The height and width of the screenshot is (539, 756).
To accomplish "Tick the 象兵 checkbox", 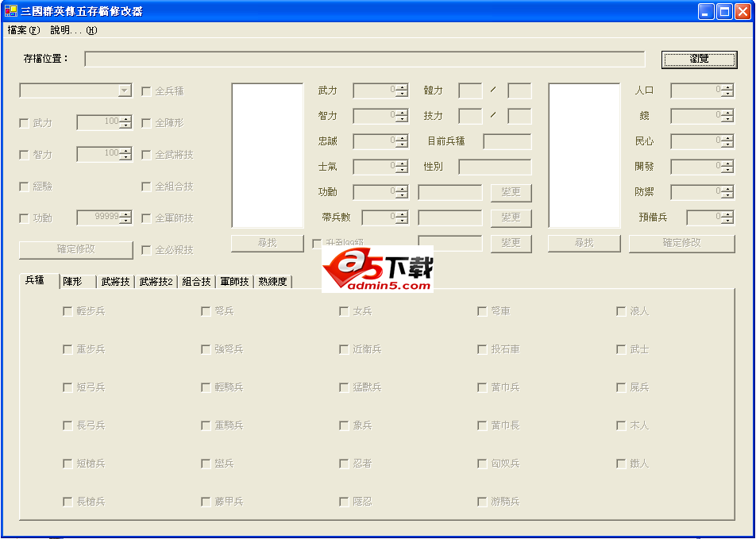I will click(x=344, y=425).
